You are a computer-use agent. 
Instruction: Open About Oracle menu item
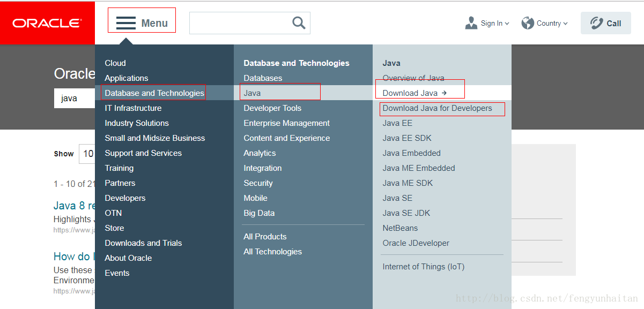[128, 258]
